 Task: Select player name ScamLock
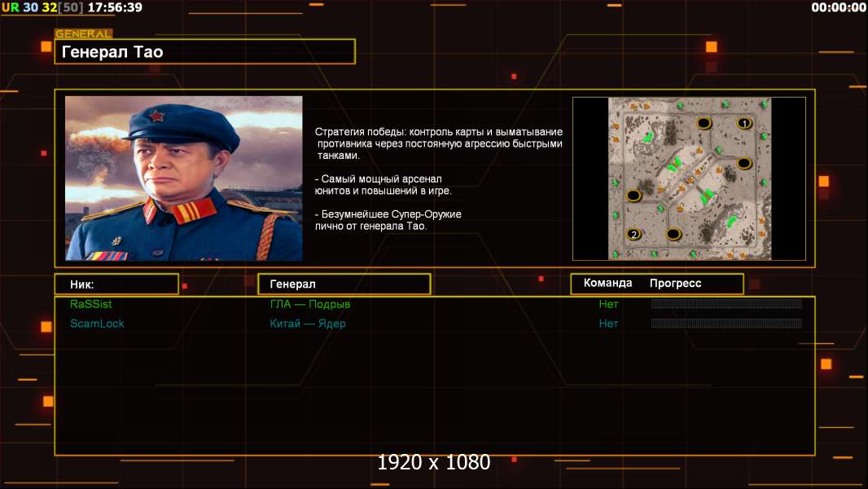[x=97, y=324]
